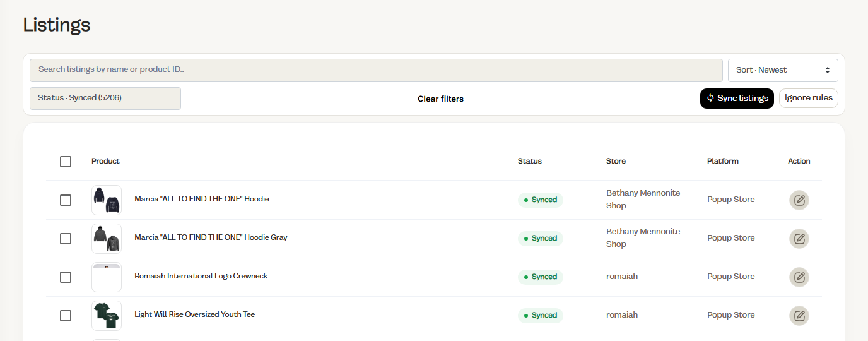Click Popup Store in Logo Crewneck row
Viewport: 868px width, 341px height.
tap(731, 277)
